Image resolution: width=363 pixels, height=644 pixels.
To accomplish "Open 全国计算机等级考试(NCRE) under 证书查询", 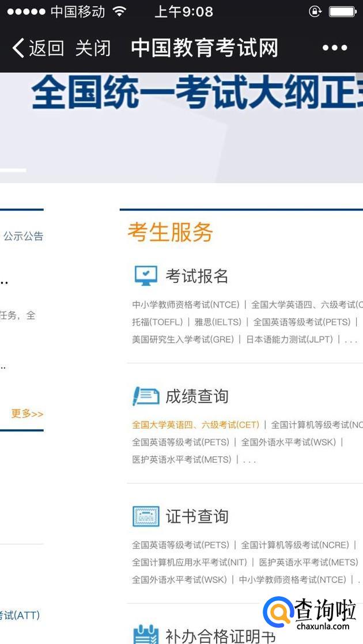I will [295, 545].
